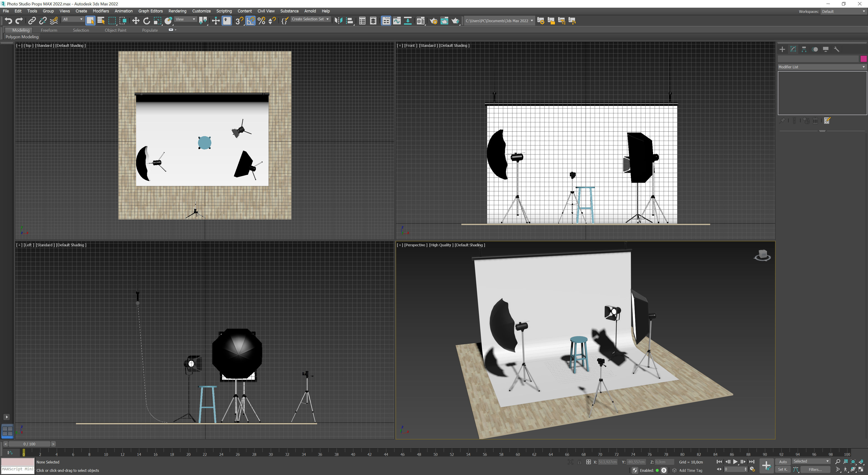Open the Rendering menu

tap(177, 11)
